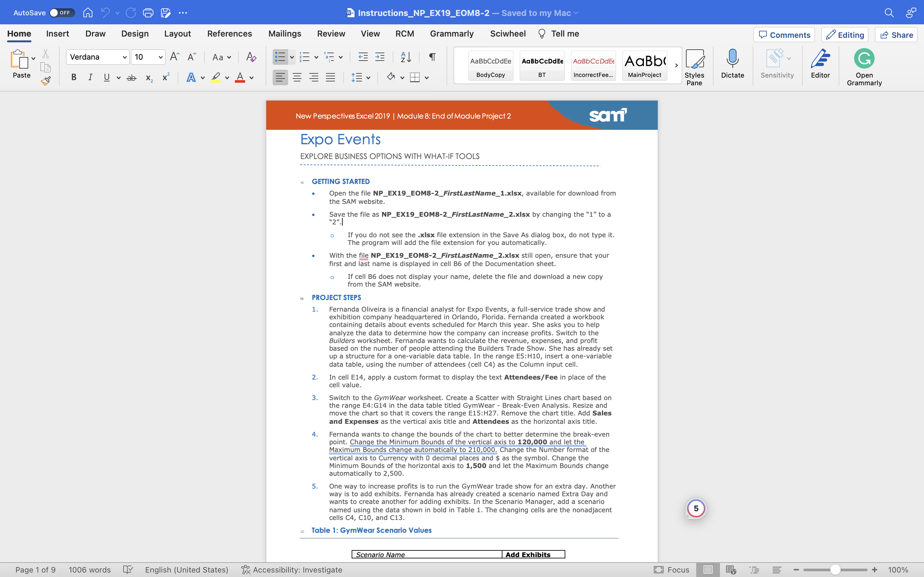Click the Comments button
Screen dimensions: 924x577
pyautogui.click(x=784, y=35)
